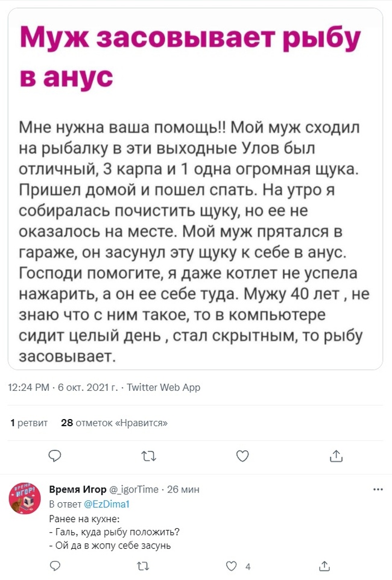This screenshot has height=580, width=392.
Task: Open more options on the reply
Action: click(x=378, y=488)
